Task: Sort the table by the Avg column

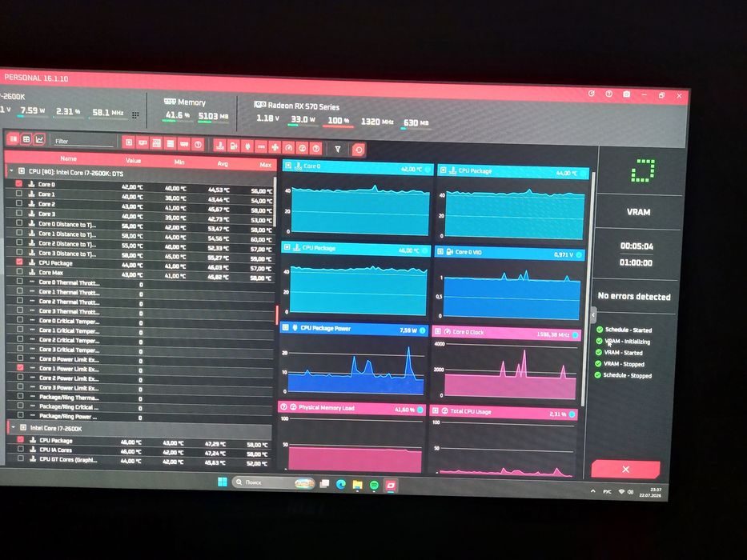Action: 223,163
